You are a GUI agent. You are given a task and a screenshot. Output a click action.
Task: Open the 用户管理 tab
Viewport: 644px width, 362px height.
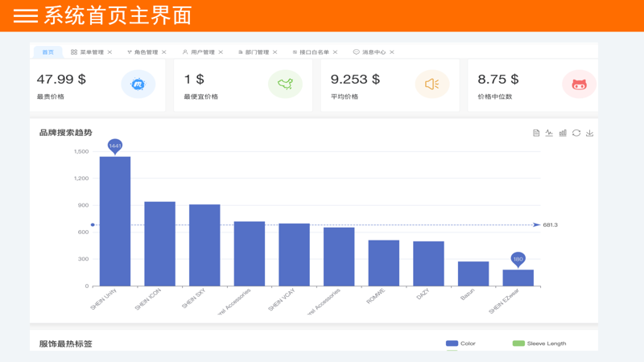[x=203, y=52]
